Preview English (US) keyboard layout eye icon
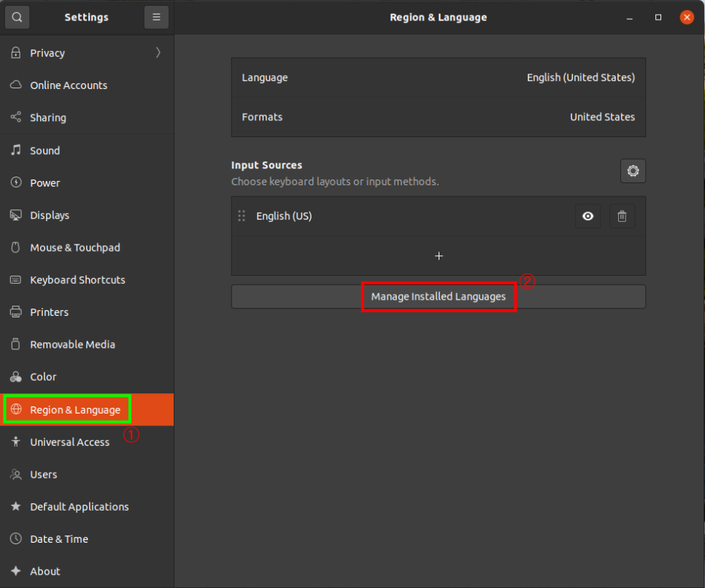 [588, 216]
